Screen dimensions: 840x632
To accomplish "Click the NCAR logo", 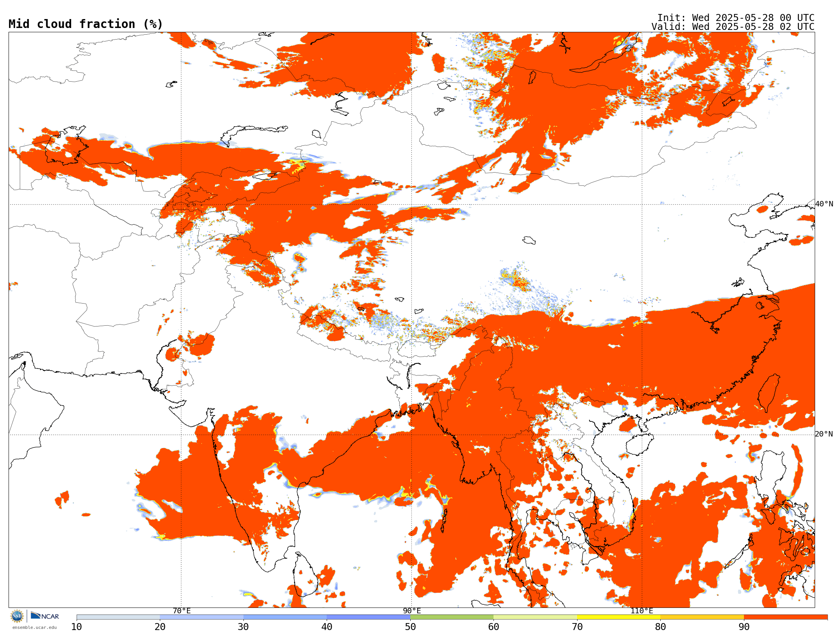I will point(45,616).
